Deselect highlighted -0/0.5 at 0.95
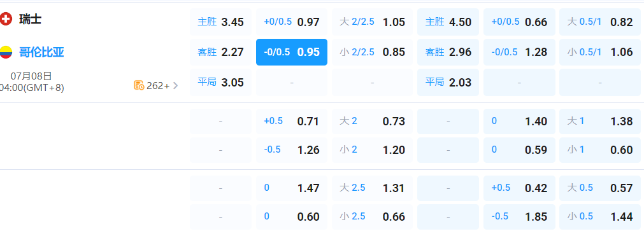Viewport: 644px width, 236px height. point(292,52)
